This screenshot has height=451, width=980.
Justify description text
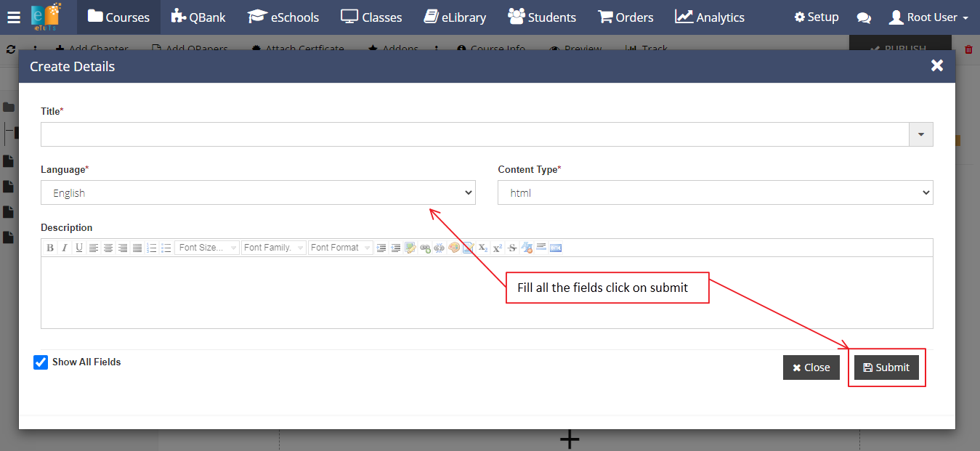click(x=137, y=248)
